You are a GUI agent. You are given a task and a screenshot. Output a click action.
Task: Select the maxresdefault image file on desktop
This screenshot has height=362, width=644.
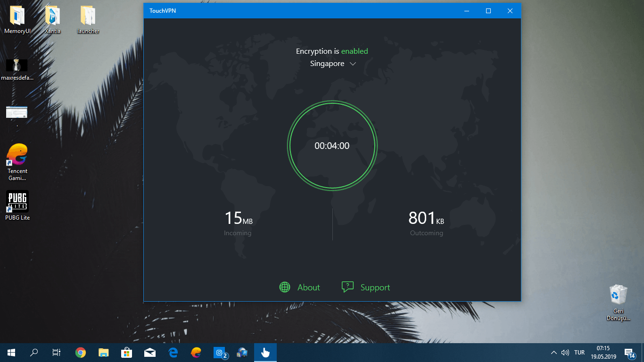(17, 70)
